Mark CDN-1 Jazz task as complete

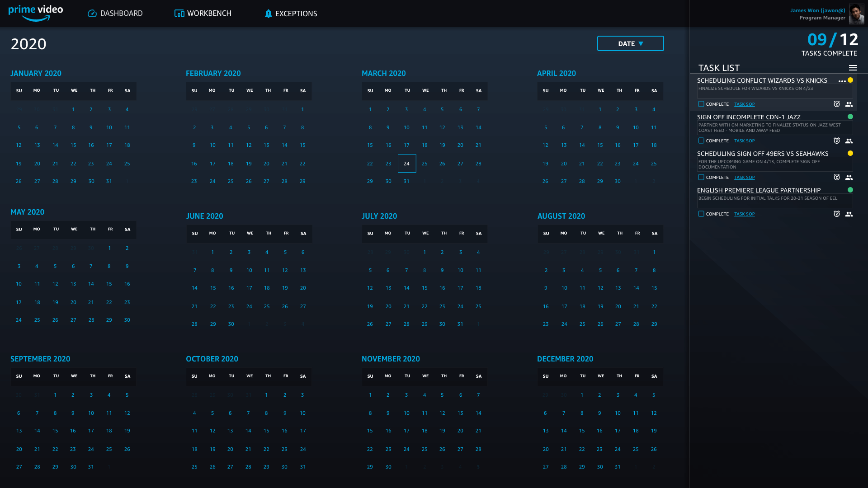(x=701, y=141)
